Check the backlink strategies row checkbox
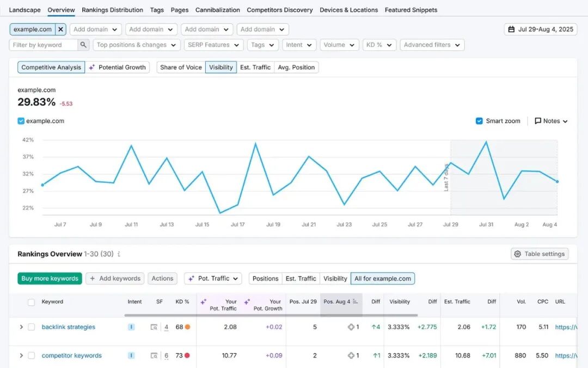This screenshot has height=368, width=588. pyautogui.click(x=32, y=327)
